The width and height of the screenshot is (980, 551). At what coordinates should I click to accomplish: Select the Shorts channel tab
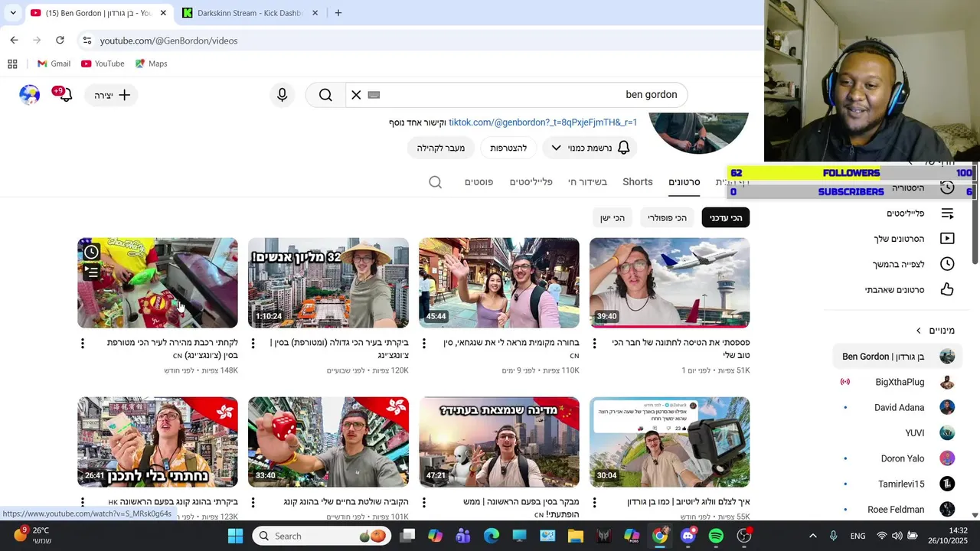(638, 182)
